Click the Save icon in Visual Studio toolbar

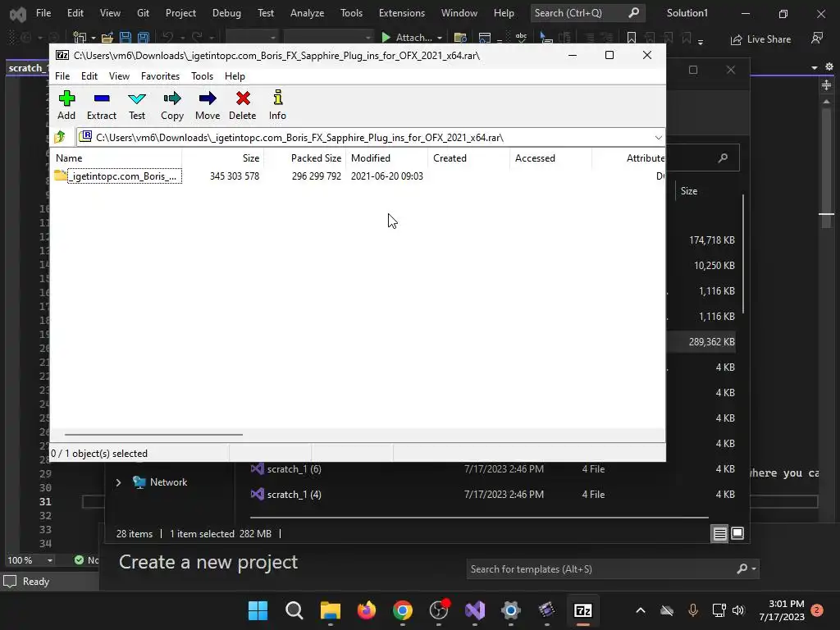[x=126, y=38]
